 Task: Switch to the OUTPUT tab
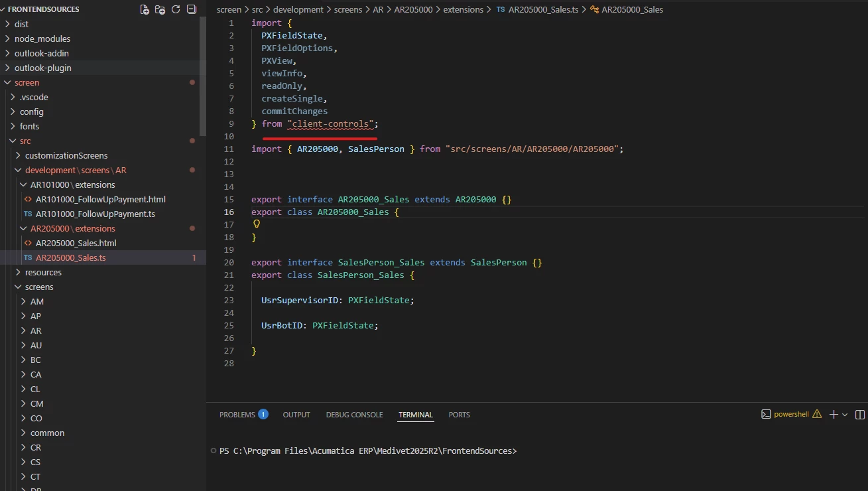(x=296, y=415)
